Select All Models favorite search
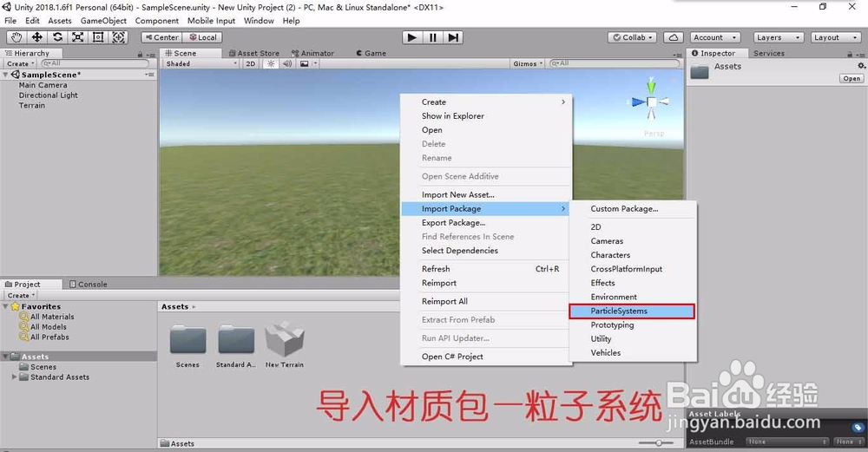 48,326
